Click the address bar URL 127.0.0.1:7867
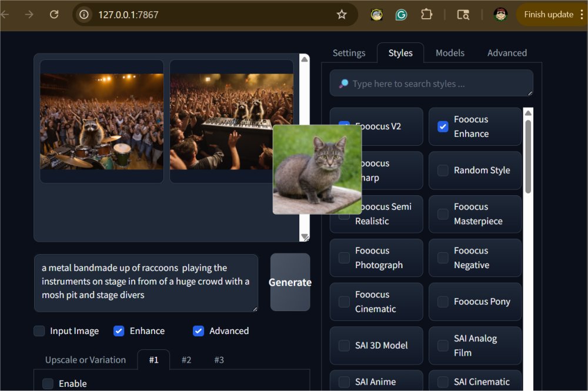Viewport: 588px width, 391px height. [128, 15]
